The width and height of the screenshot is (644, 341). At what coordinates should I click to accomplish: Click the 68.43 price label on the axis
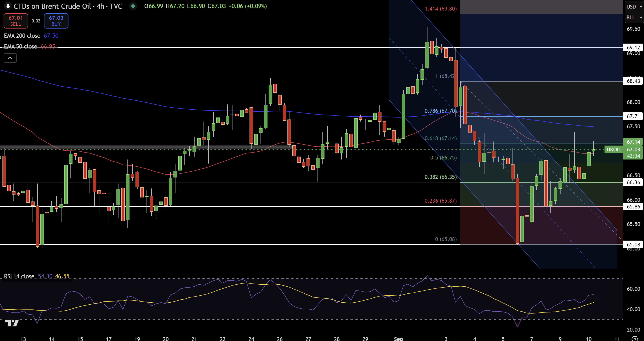[633, 81]
